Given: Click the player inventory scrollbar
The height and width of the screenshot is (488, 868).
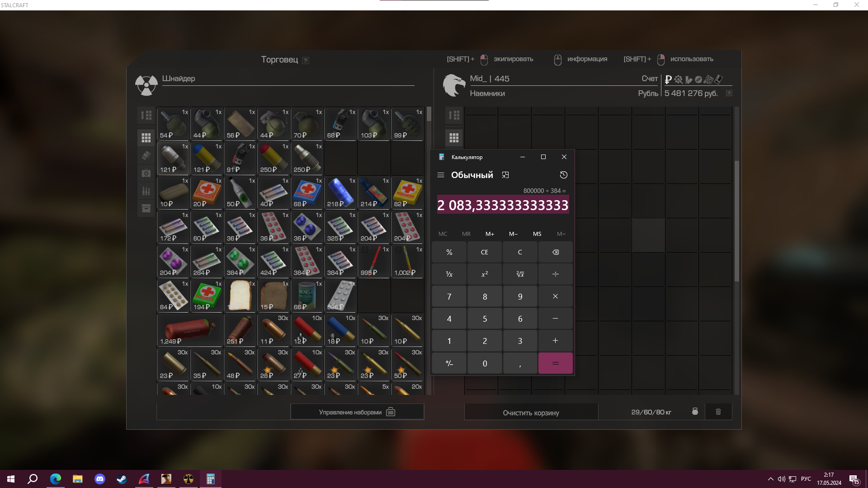Looking at the screenshot, I should [737, 221].
